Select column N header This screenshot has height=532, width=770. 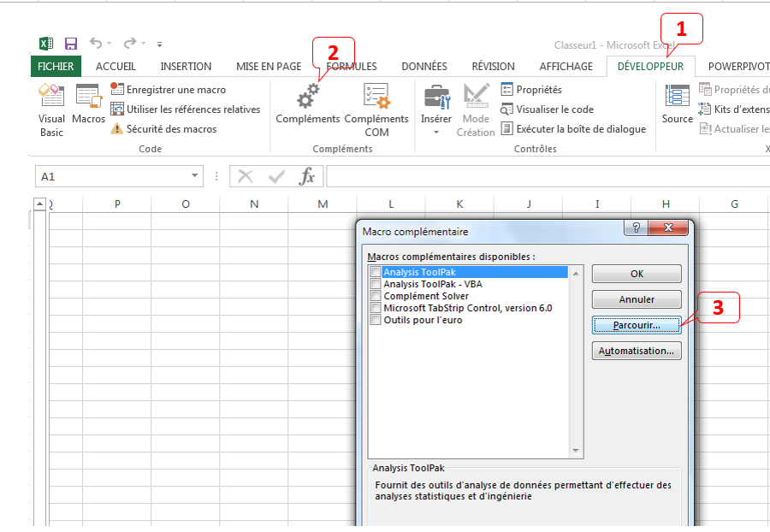click(x=254, y=204)
